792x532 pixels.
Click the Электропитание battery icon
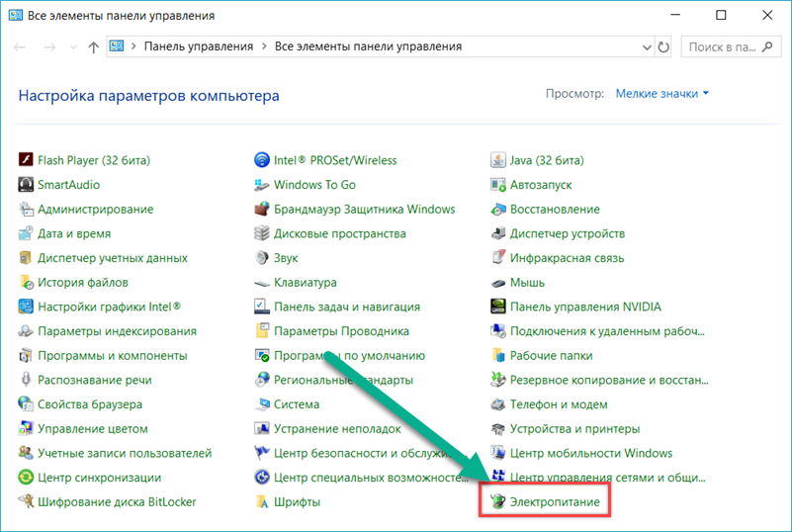coord(498,501)
